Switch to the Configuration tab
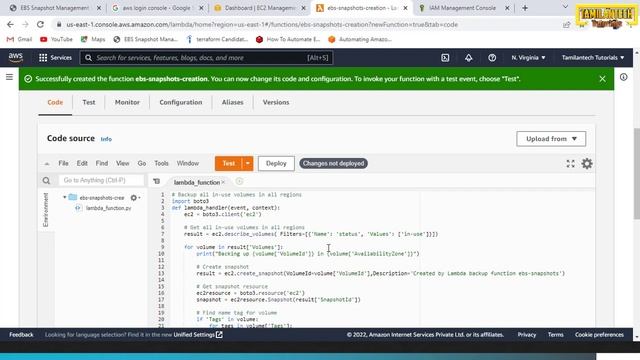This screenshot has width=640, height=360. (181, 102)
